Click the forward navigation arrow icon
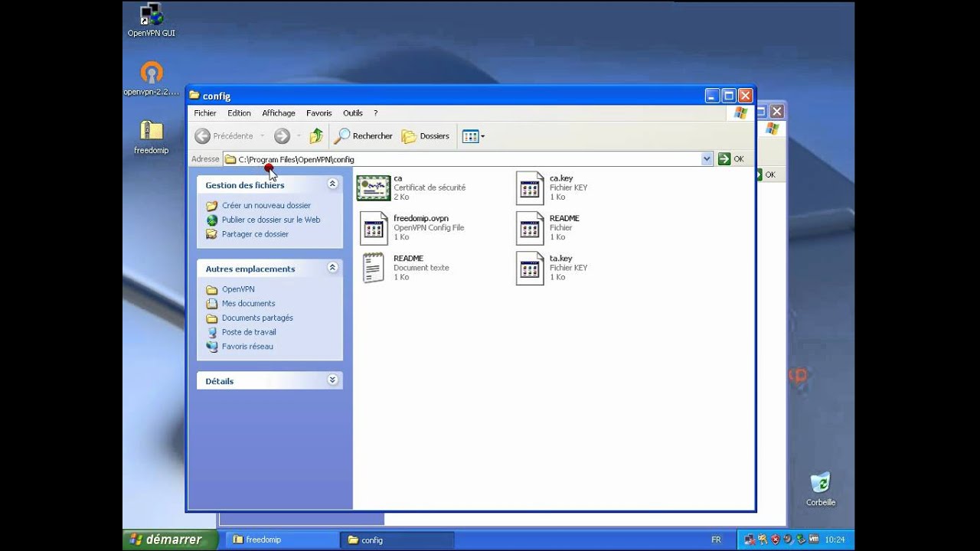The image size is (980, 551). point(282,136)
